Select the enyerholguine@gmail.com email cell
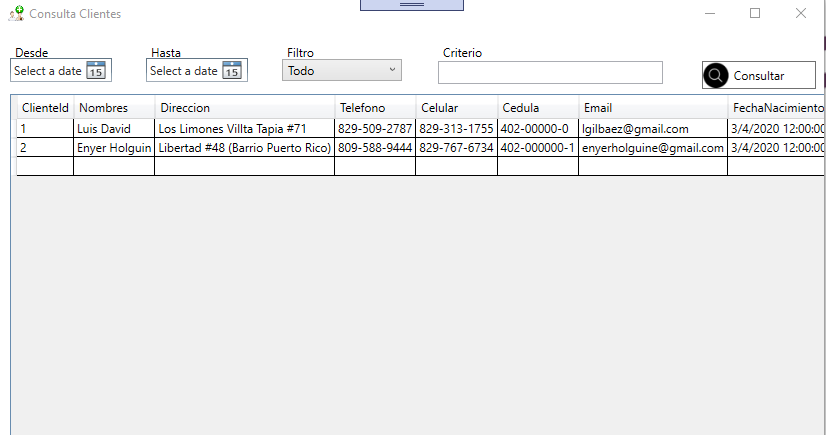This screenshot has width=826, height=435. [x=653, y=147]
